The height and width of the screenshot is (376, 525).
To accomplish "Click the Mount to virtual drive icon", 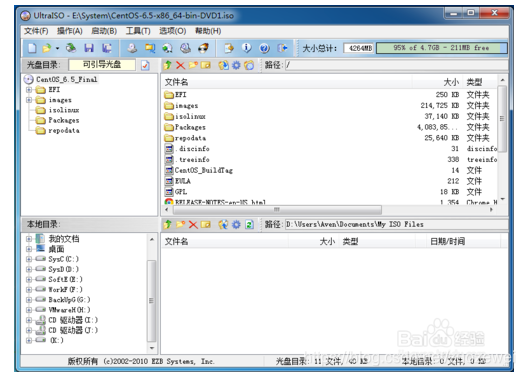I will click(185, 48).
